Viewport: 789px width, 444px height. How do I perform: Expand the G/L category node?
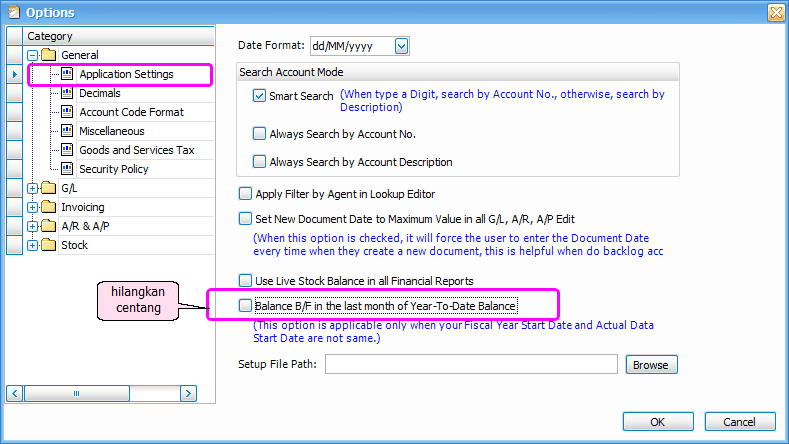32,188
